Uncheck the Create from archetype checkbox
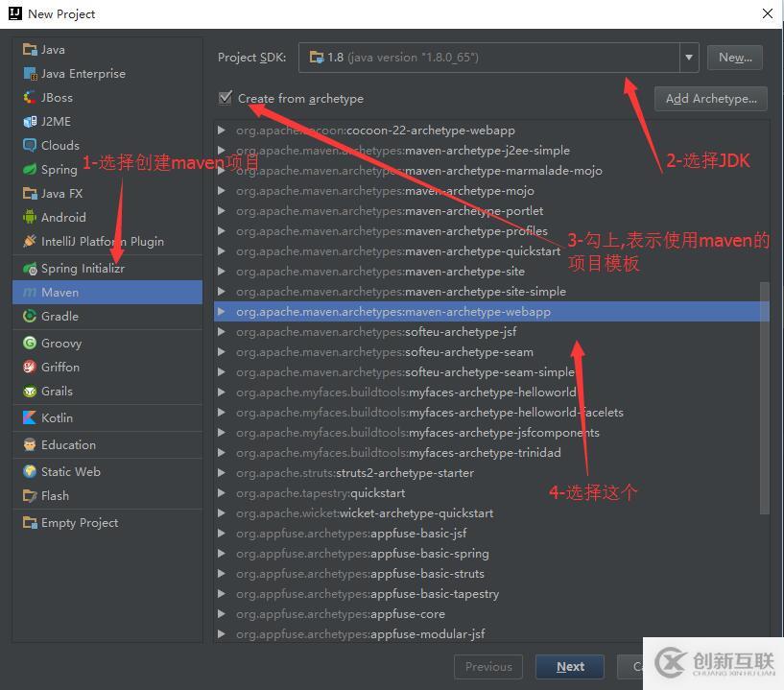Viewport: 784px width, 690px height. click(x=226, y=98)
